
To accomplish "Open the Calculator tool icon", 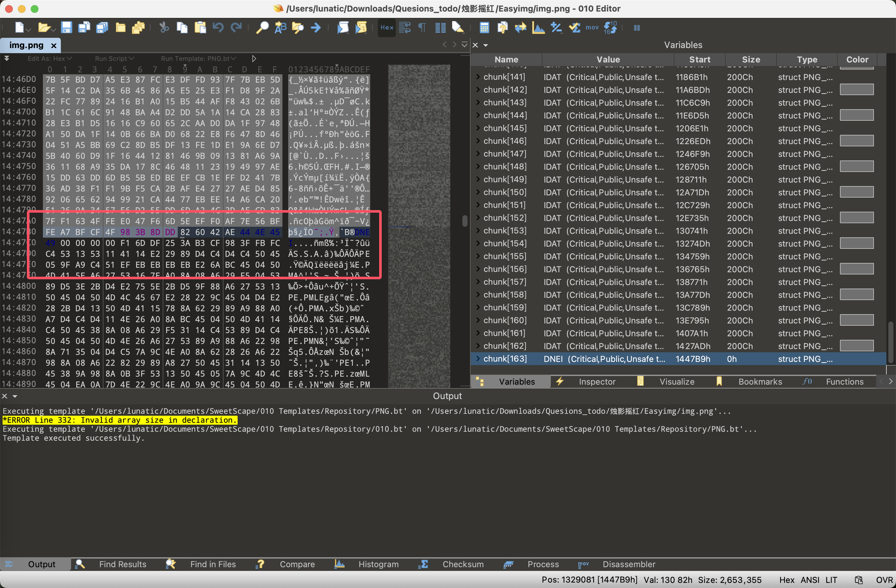I will pos(484,28).
